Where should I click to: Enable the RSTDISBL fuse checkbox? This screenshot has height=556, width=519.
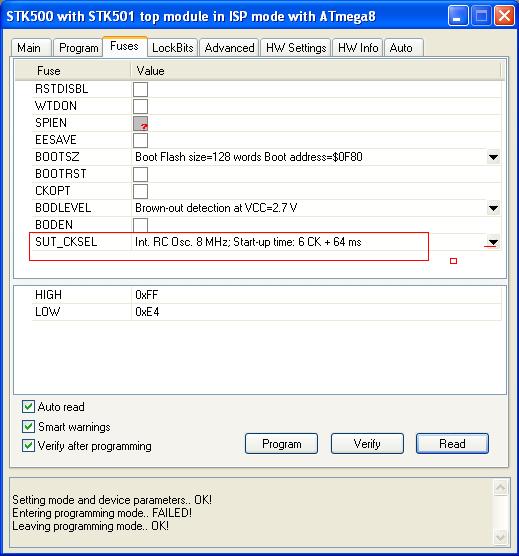click(140, 89)
